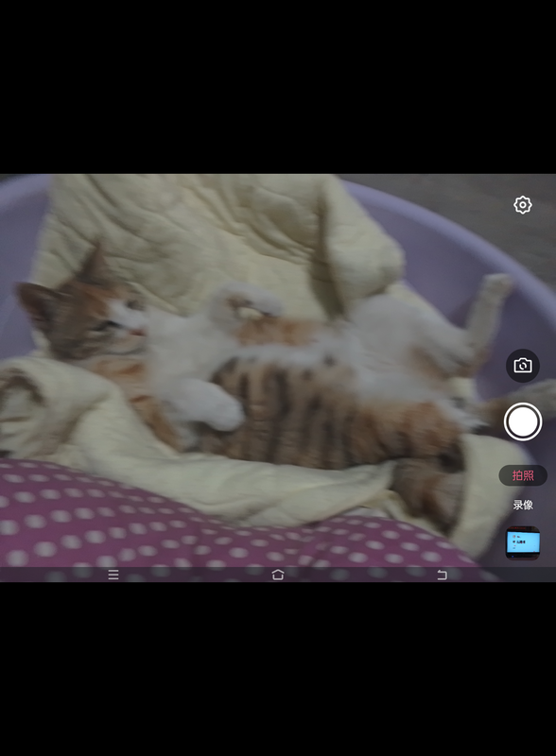Switch between front and rear camera
This screenshot has height=756, width=556.
point(523,366)
